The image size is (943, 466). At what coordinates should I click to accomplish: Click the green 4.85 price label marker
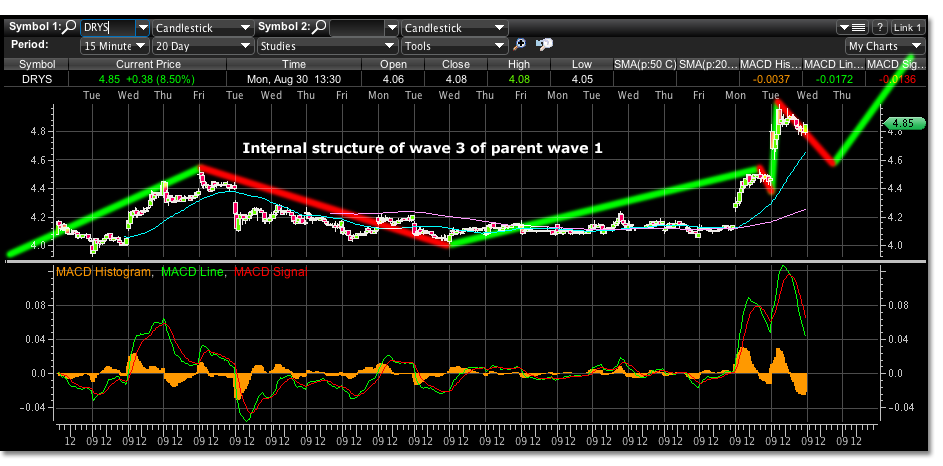[903, 123]
